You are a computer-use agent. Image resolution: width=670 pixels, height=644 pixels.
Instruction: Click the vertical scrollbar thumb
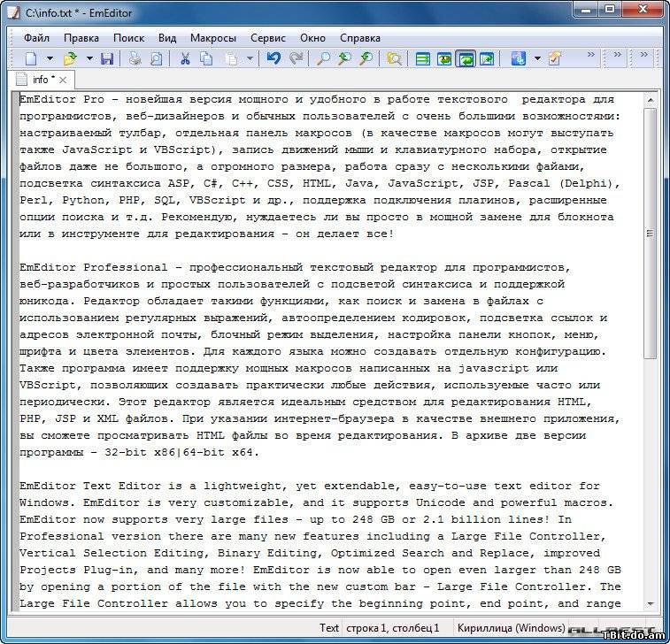coord(651,234)
